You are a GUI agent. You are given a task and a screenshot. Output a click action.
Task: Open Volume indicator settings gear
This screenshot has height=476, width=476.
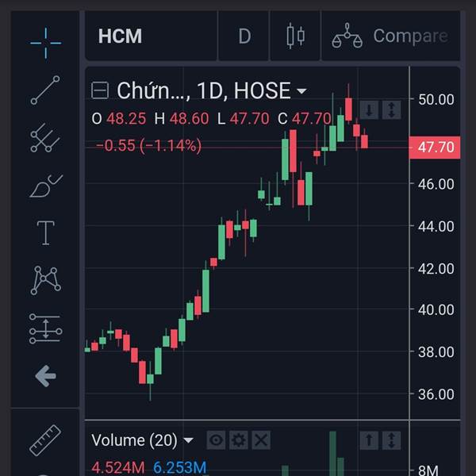tap(239, 440)
